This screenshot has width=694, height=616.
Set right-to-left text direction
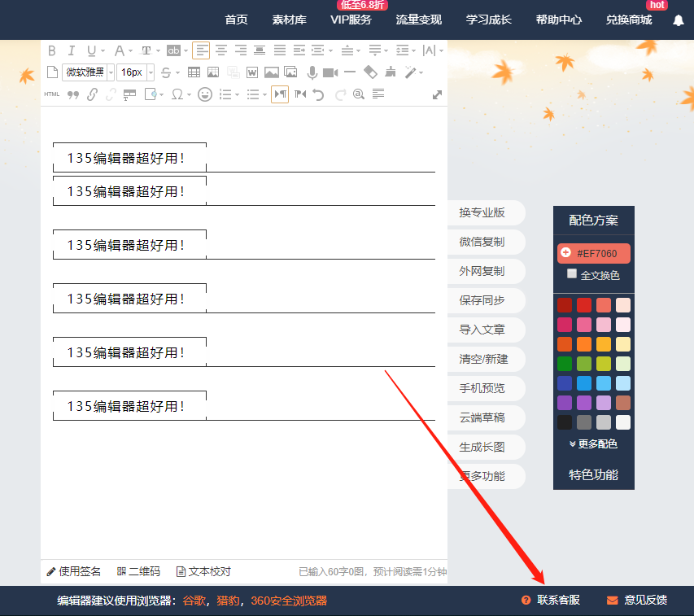coord(300,94)
